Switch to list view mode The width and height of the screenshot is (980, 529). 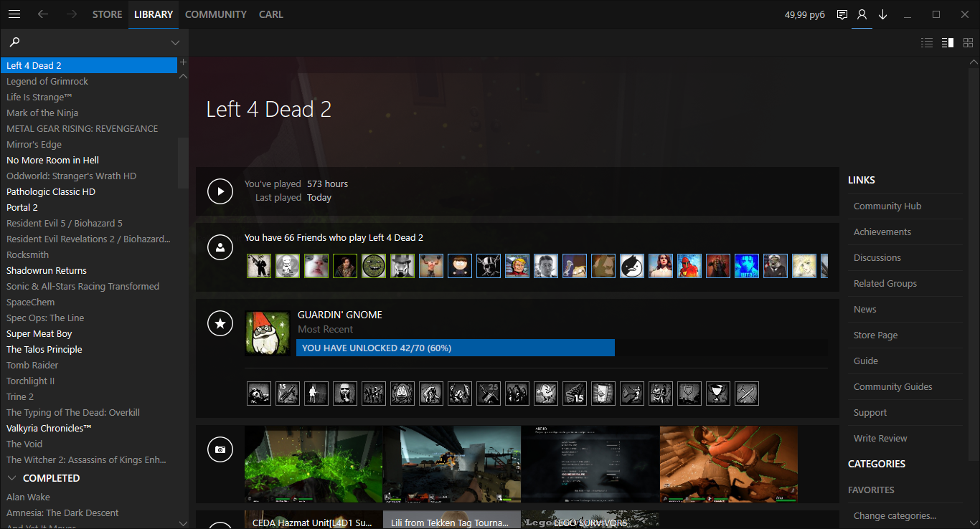927,43
